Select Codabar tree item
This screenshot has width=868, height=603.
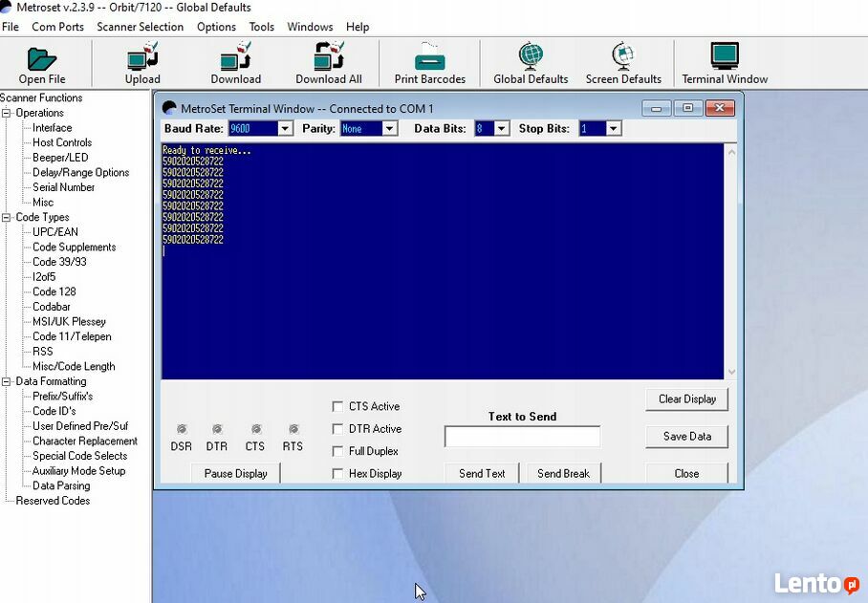52,307
